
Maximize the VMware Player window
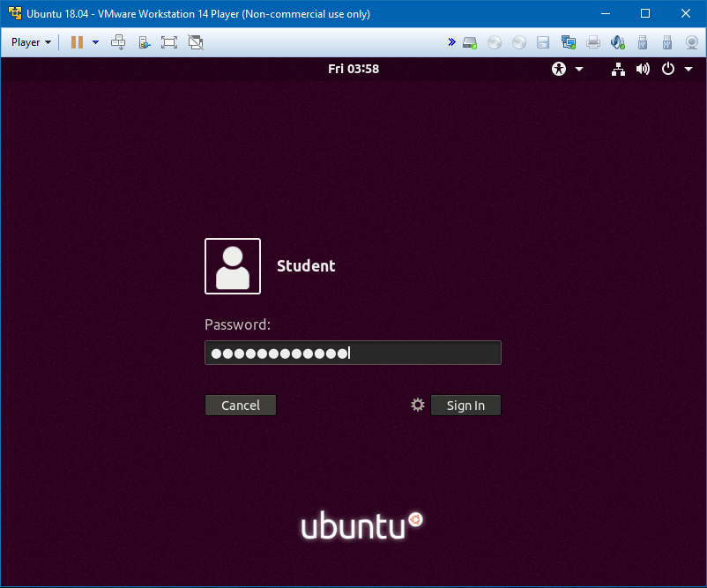click(645, 13)
